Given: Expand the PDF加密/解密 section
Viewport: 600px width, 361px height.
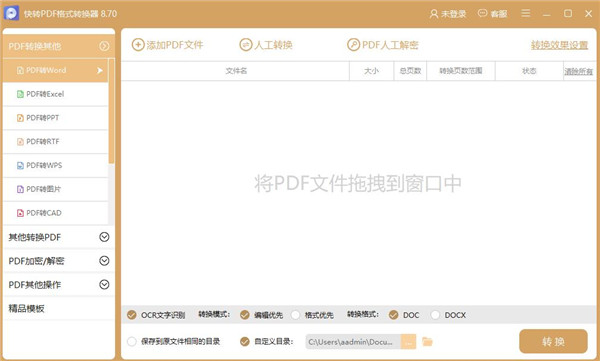Looking at the screenshot, I should (x=104, y=261).
